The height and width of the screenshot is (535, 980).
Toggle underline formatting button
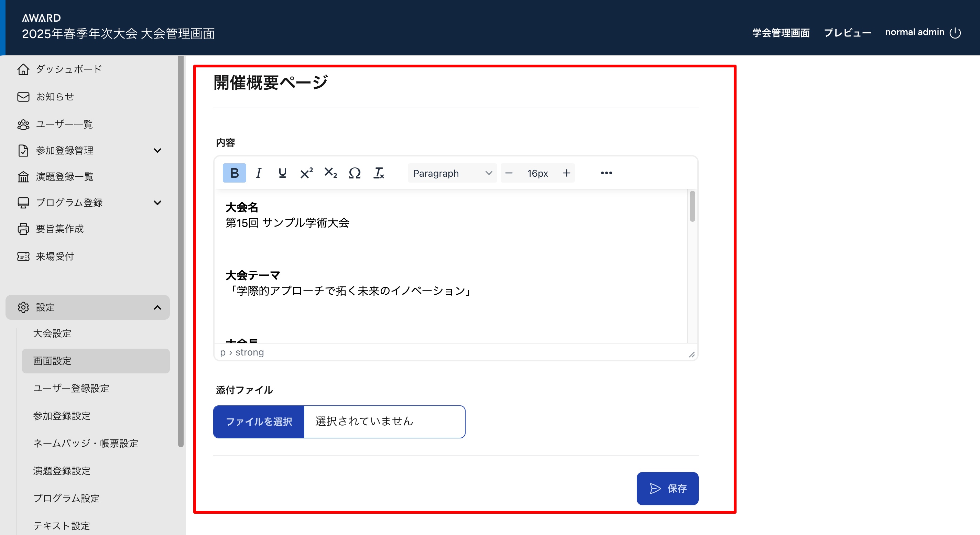(x=282, y=173)
